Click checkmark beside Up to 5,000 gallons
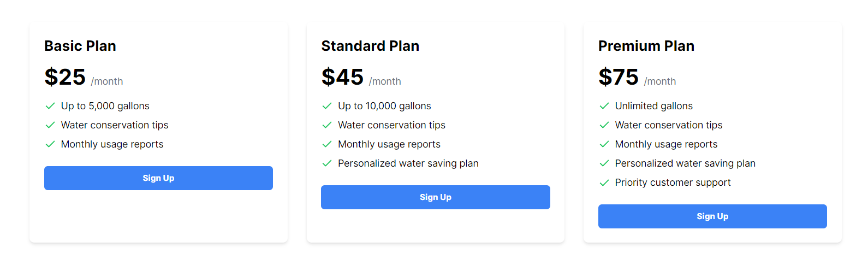The image size is (868, 259). coord(50,106)
